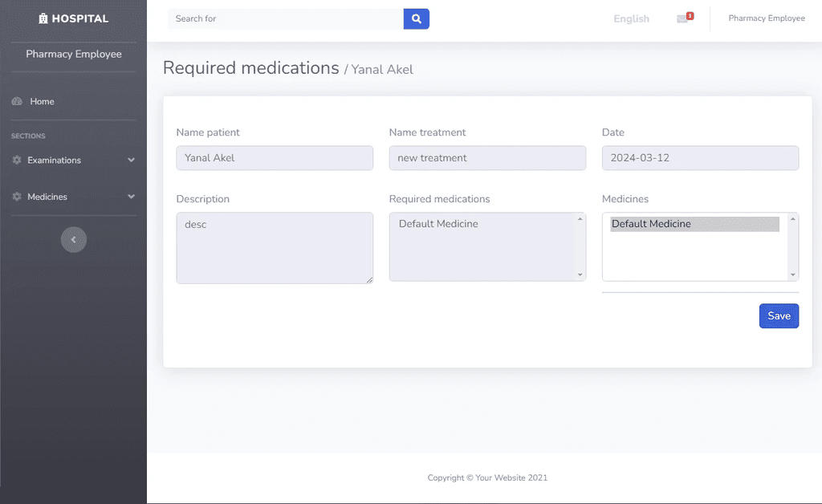Collapse the sidebar with round arrow button
822x504 pixels.
[73, 239]
